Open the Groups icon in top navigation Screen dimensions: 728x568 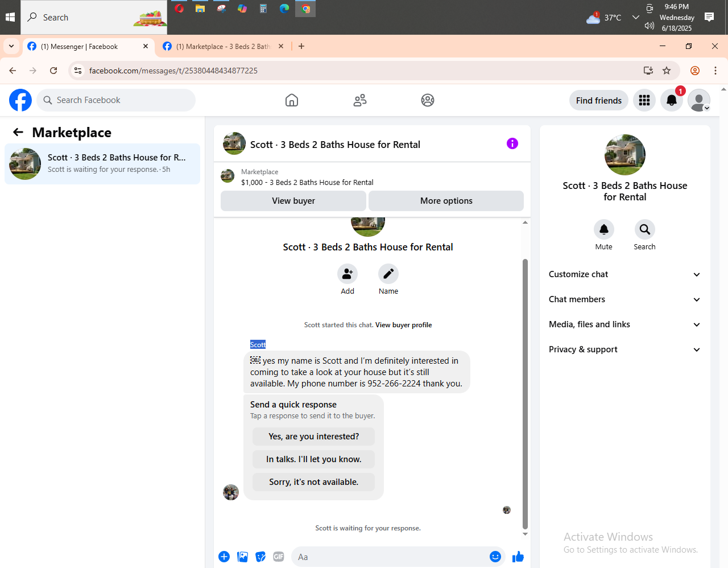pos(428,100)
